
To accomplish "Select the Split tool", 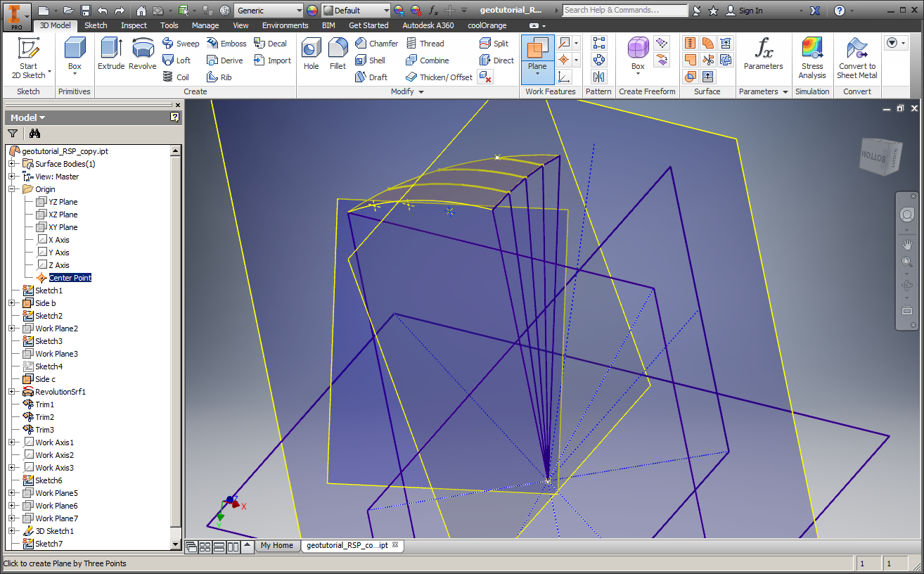I will tap(494, 44).
